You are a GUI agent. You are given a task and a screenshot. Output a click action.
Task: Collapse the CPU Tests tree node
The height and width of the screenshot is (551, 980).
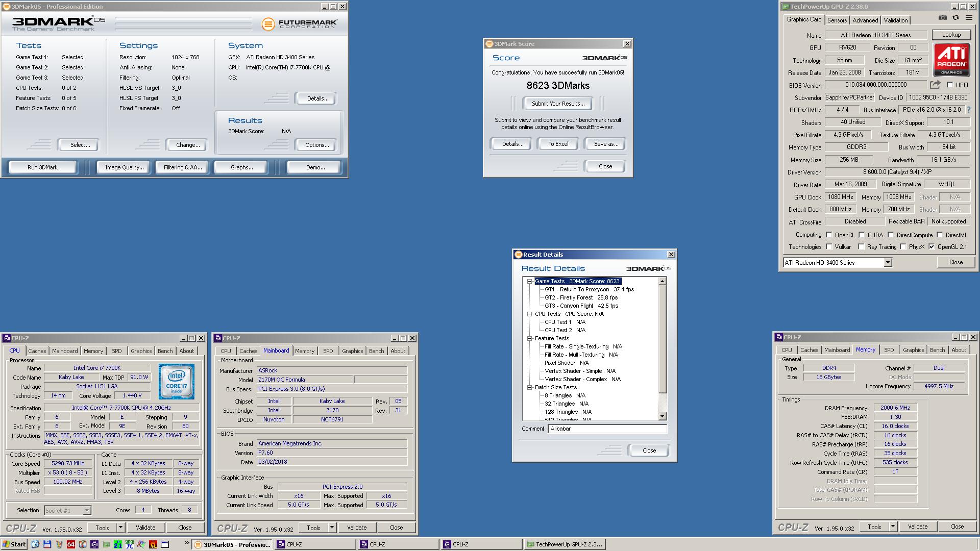pos(530,314)
